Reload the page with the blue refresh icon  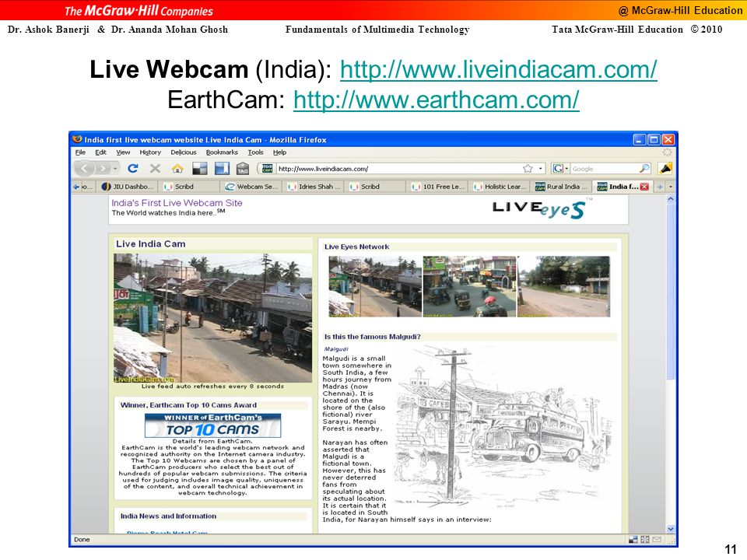pyautogui.click(x=133, y=168)
